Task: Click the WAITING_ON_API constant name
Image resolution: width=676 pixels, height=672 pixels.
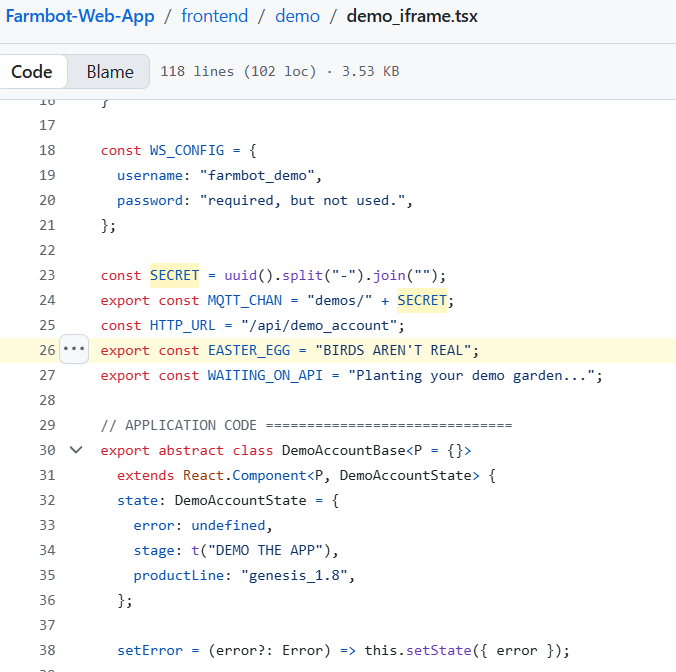Action: point(266,375)
